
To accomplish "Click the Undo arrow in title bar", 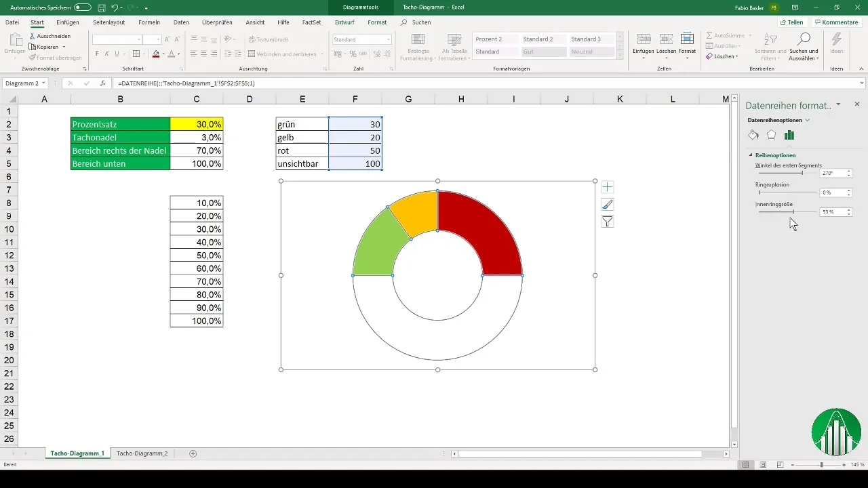I will pyautogui.click(x=114, y=7).
